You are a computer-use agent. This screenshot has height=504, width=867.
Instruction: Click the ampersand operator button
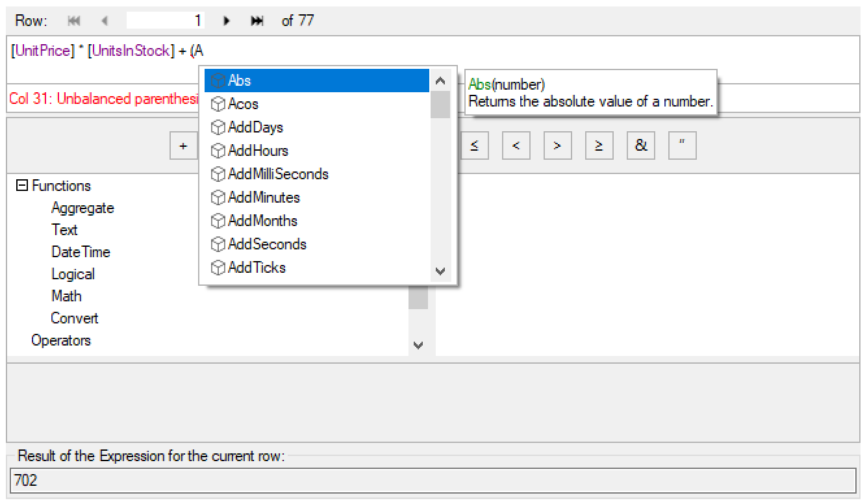click(640, 145)
